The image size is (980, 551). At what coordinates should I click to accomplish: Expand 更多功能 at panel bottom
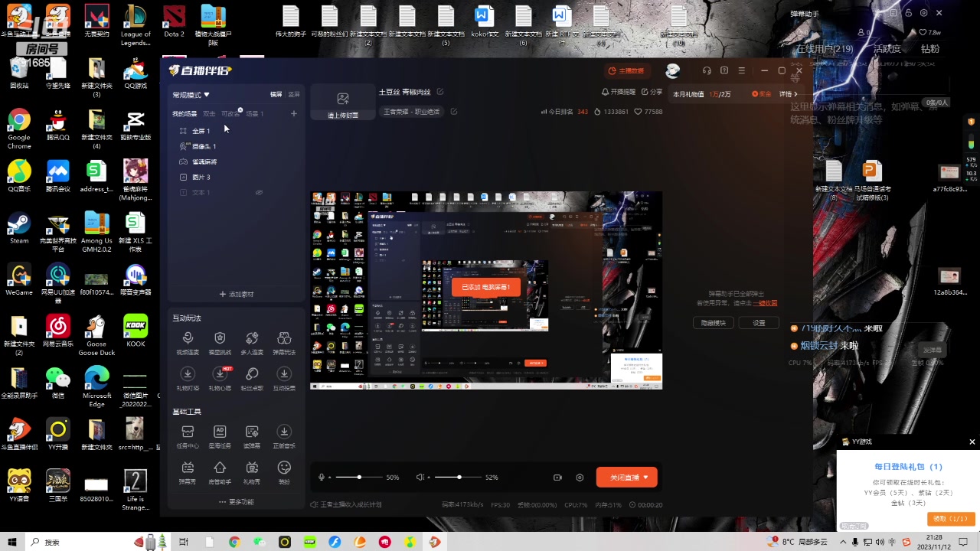click(236, 502)
